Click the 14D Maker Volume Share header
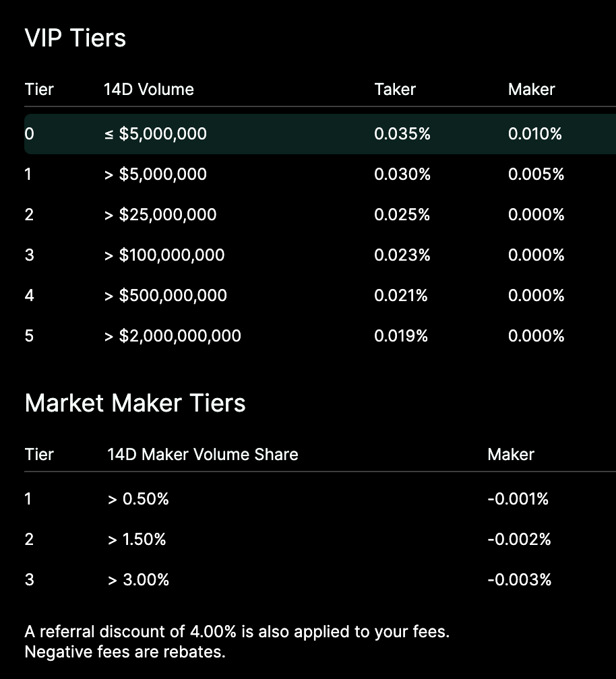 (202, 455)
